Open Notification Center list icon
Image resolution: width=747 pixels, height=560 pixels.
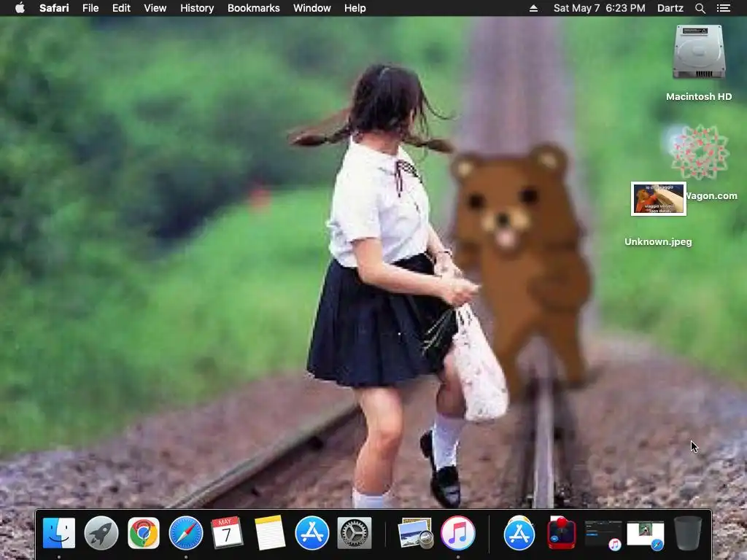click(x=724, y=8)
